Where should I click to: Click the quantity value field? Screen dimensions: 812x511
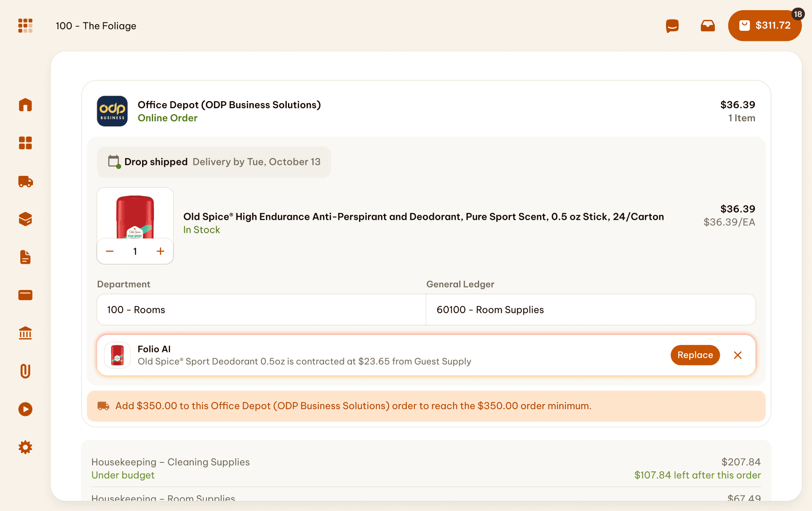coord(135,251)
